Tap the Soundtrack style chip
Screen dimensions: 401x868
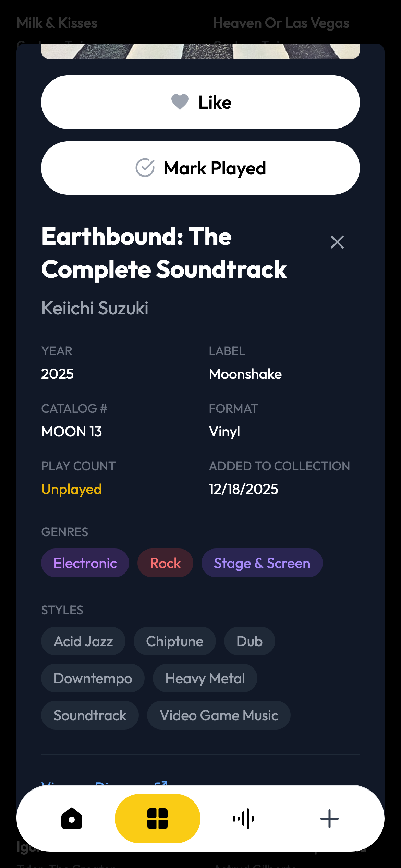[90, 715]
